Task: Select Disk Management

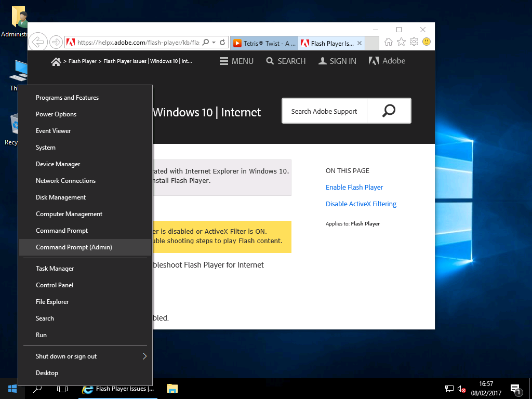Action: tap(85, 197)
